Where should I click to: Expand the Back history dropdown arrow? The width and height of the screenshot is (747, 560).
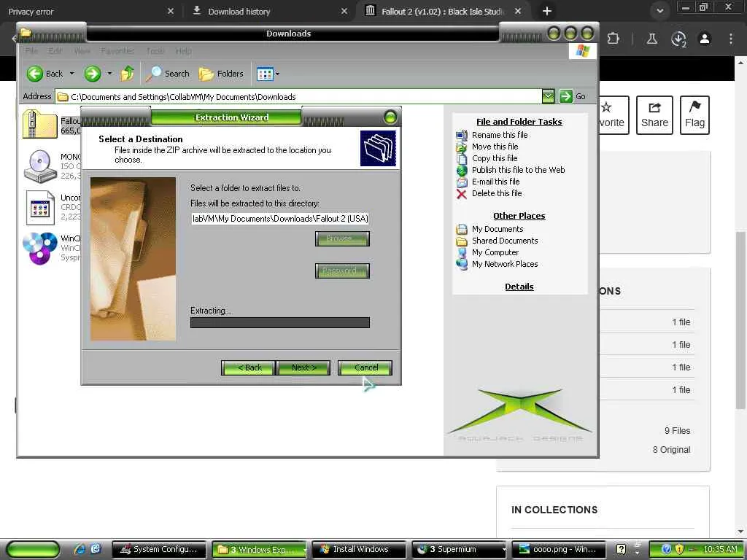pyautogui.click(x=72, y=74)
